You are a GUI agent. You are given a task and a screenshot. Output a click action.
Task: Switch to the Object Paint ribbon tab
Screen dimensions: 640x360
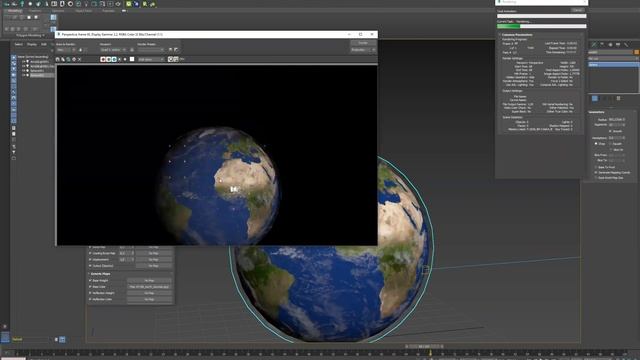click(x=84, y=11)
